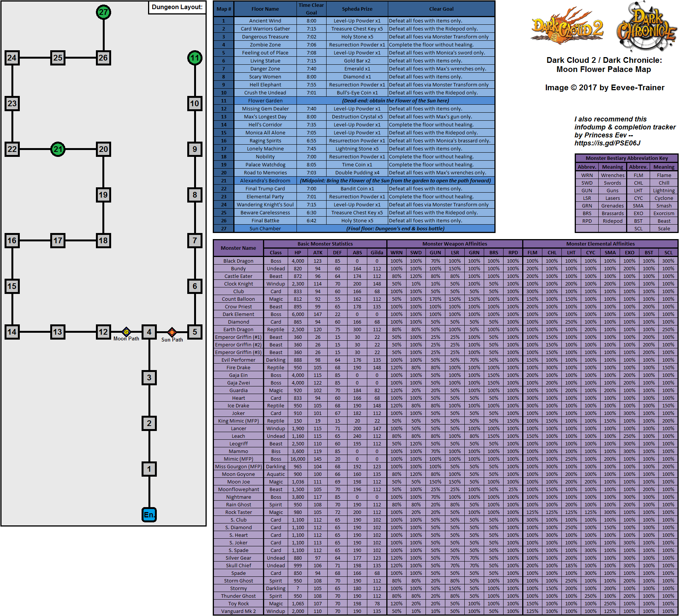Click the blue En. entrance node
679x616 pixels.
[149, 515]
